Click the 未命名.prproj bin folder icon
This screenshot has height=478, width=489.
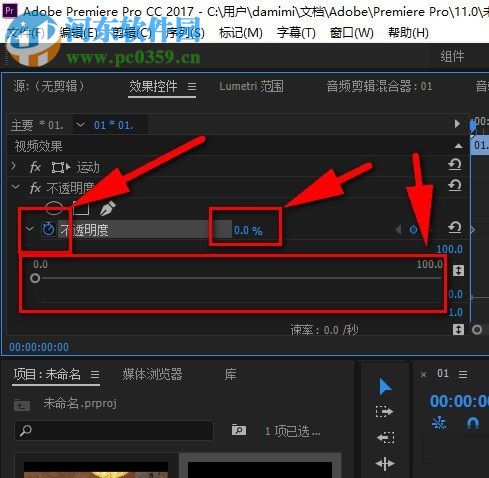coord(22,405)
